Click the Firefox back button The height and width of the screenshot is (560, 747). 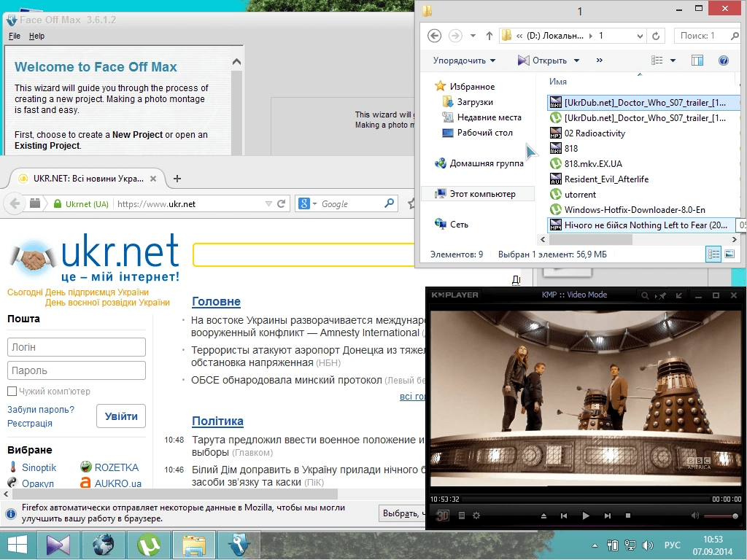(x=15, y=204)
